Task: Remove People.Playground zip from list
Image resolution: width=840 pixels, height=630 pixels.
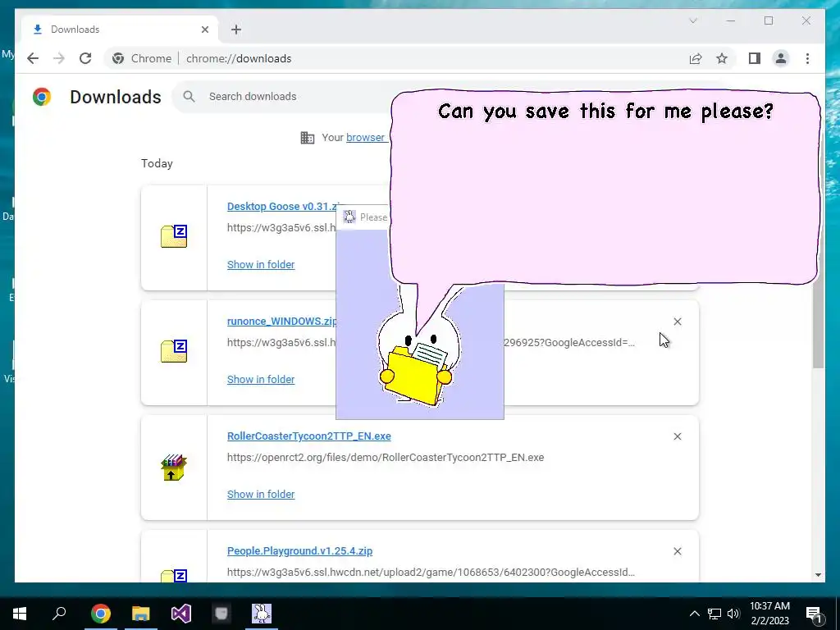Action: 678,551
